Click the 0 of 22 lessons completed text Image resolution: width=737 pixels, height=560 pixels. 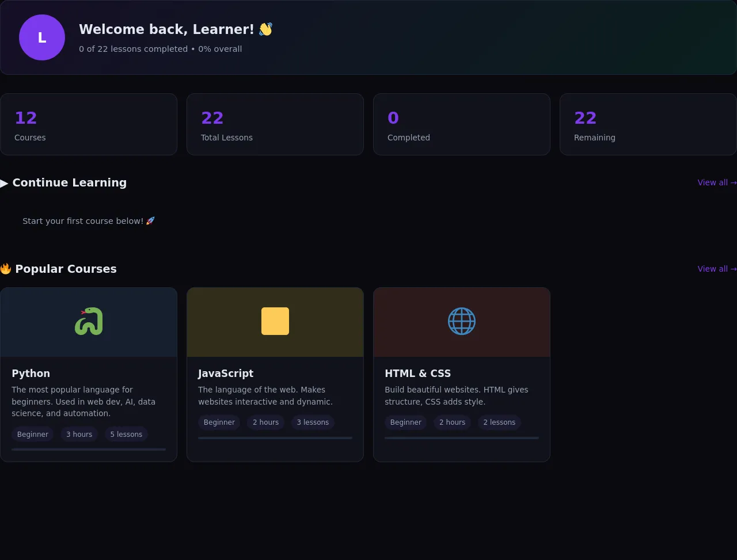coord(160,49)
